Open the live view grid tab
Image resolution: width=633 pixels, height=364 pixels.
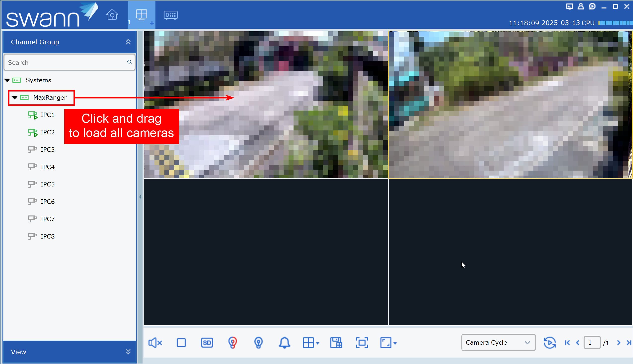141,15
